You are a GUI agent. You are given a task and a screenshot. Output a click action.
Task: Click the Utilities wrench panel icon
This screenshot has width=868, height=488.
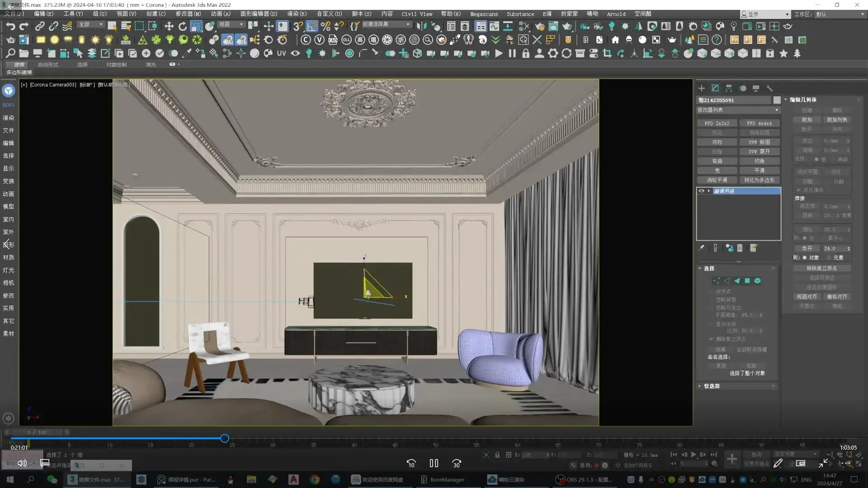point(769,88)
